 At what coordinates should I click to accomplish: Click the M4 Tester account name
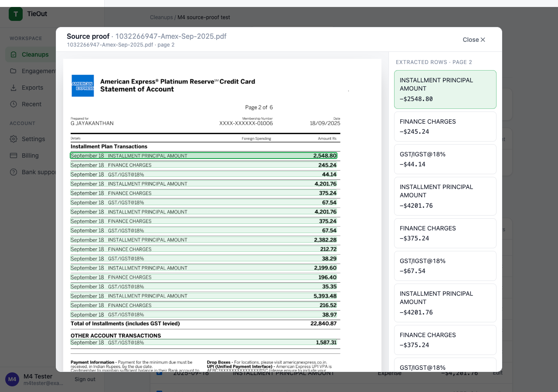coord(38,376)
